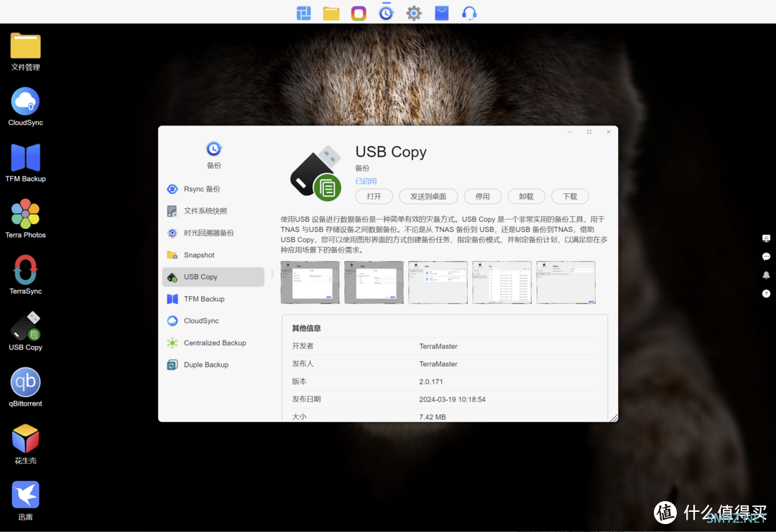Screen dimensions: 776x532
Task: Open the folder icon in top bar
Action: (331, 13)
